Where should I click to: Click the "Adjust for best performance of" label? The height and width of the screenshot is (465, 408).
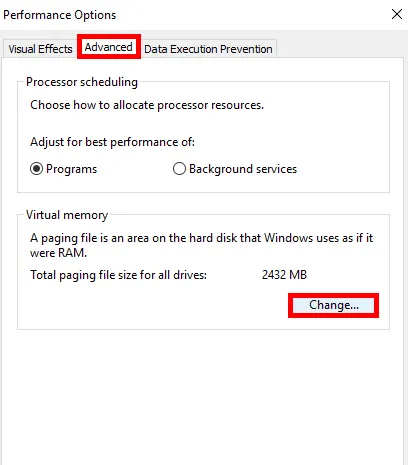tap(112, 142)
